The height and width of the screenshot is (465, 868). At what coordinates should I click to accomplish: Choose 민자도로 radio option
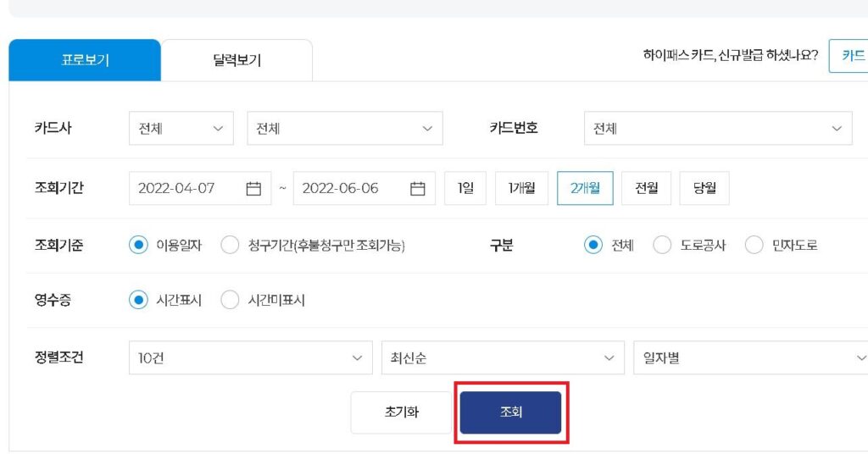[754, 245]
